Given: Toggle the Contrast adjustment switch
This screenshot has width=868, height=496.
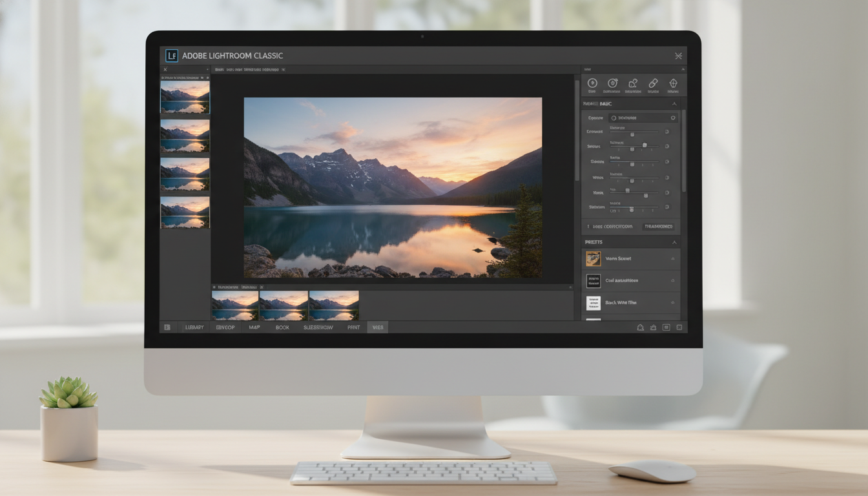Looking at the screenshot, I should coord(667,145).
